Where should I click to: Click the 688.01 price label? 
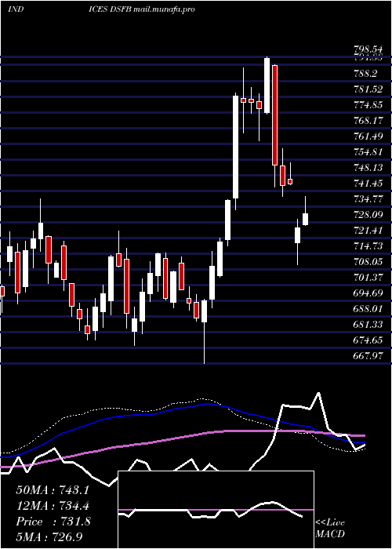368,308
